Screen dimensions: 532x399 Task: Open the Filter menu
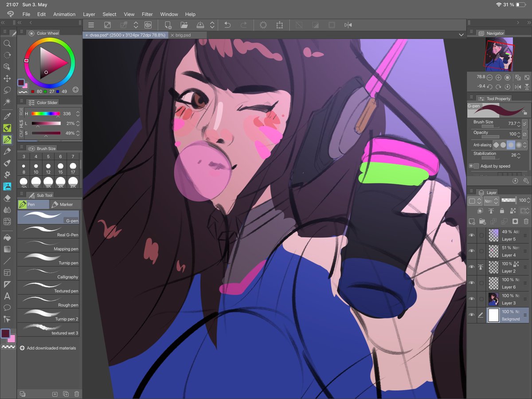[147, 14]
